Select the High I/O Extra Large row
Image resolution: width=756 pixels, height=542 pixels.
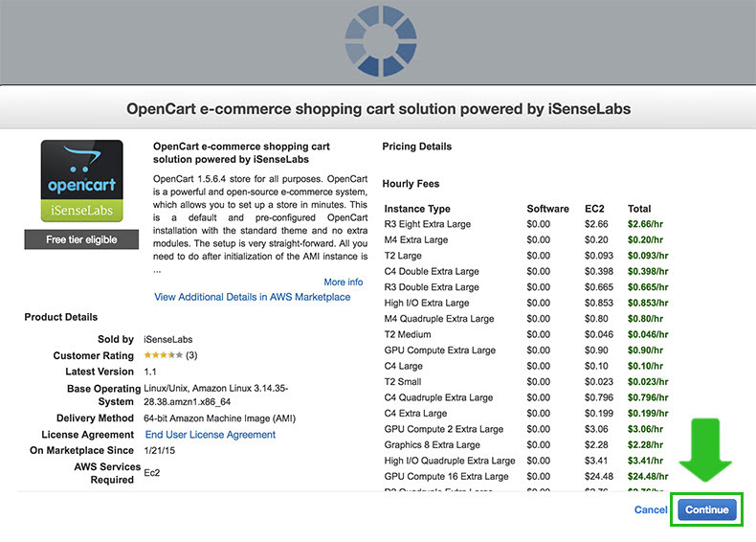(x=526, y=303)
